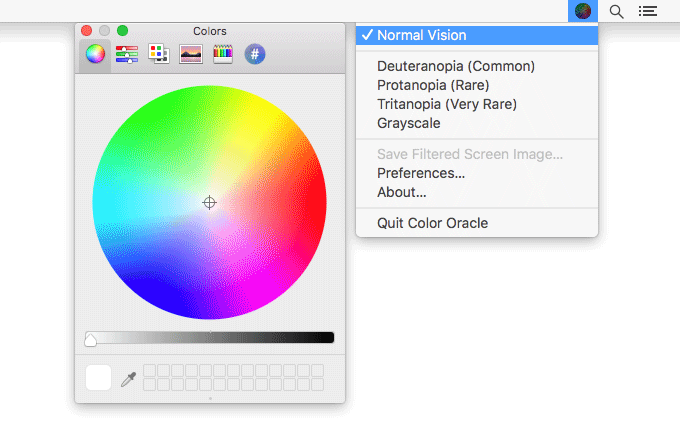Simulate Deuteranopia (Common) vision
This screenshot has height=434, width=680.
coord(456,66)
